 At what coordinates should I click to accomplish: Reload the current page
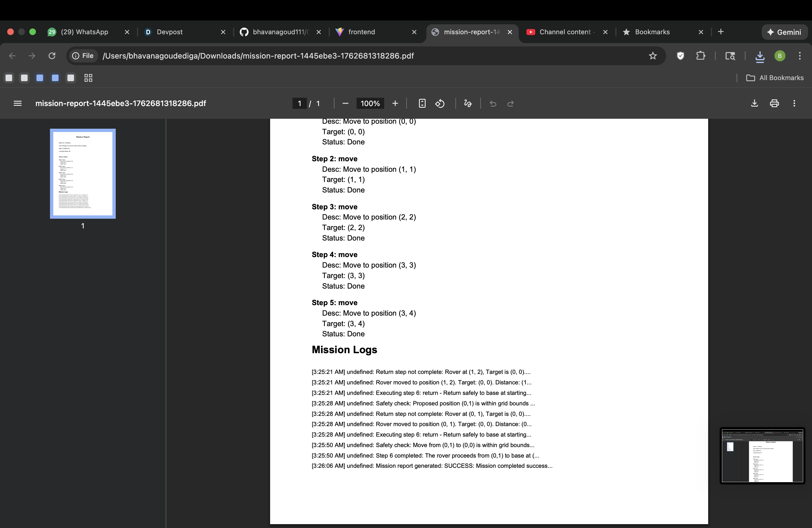click(x=52, y=56)
